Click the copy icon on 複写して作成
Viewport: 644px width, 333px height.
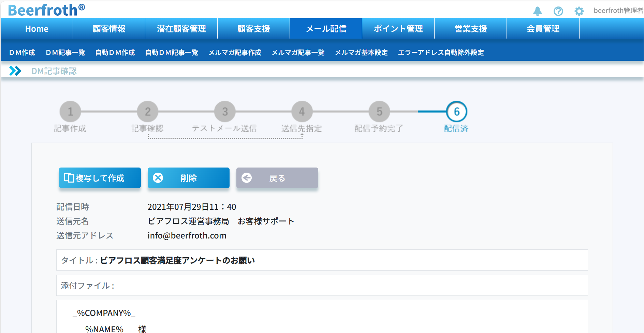69,178
